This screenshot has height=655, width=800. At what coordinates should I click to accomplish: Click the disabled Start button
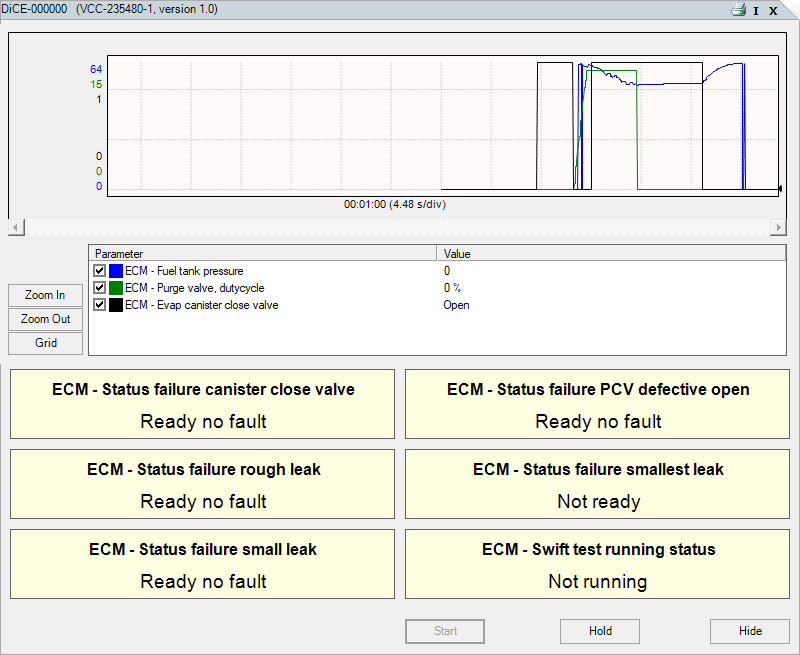(444, 631)
